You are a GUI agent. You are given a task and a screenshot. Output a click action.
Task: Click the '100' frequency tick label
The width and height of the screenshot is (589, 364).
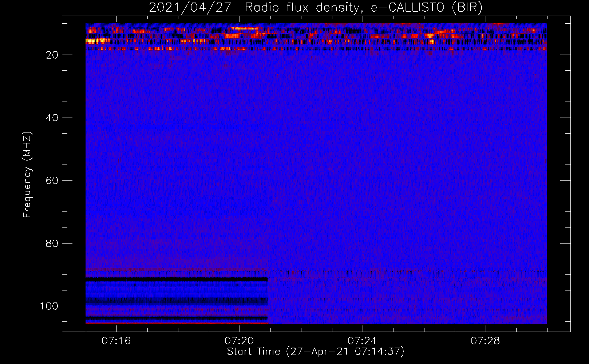tap(49, 306)
